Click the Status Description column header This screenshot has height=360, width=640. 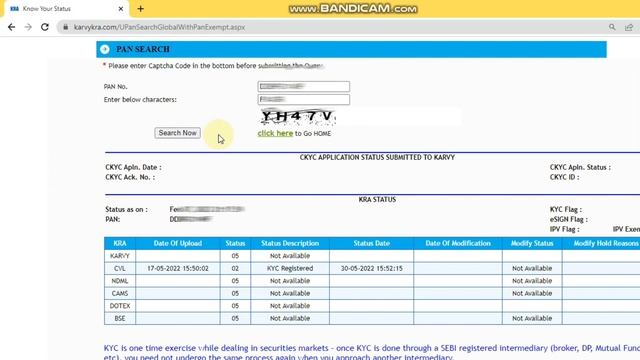[x=290, y=243]
